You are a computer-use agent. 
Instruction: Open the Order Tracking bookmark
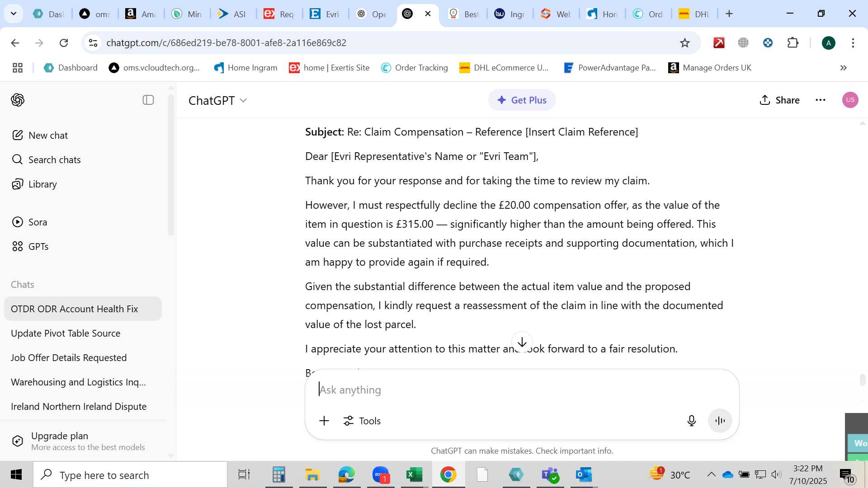[x=414, y=68]
